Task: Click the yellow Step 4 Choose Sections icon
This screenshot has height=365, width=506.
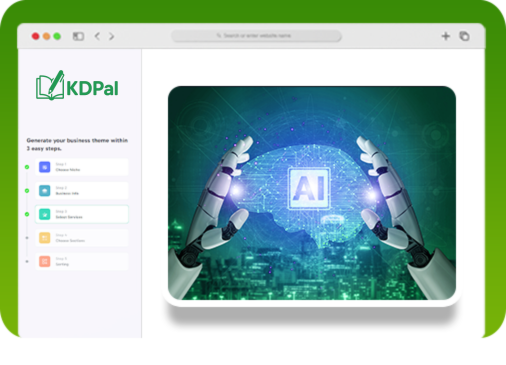Action: pyautogui.click(x=45, y=238)
